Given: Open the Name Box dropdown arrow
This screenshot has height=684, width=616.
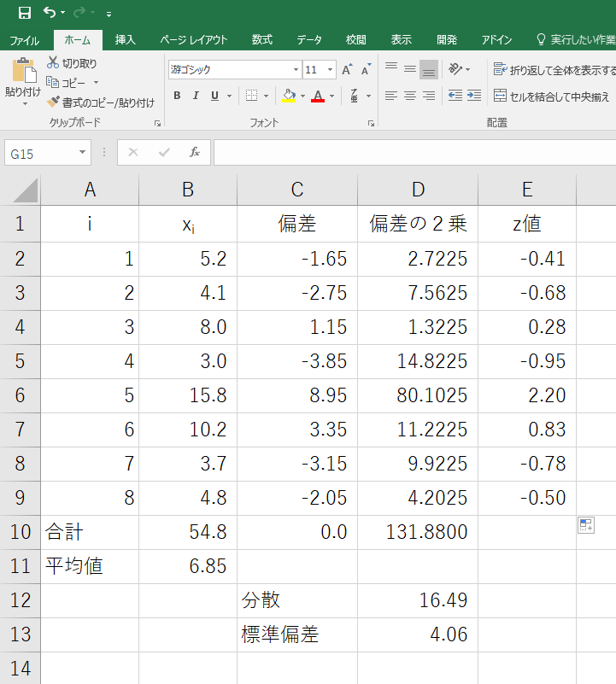Looking at the screenshot, I should 82,152.
